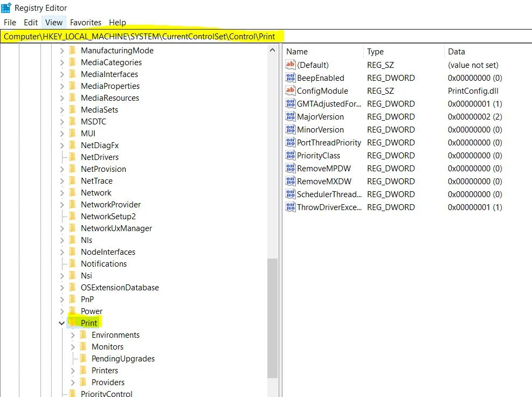This screenshot has width=532, height=397.
Task: Click the MajorVersion DWORD icon
Action: (x=291, y=117)
